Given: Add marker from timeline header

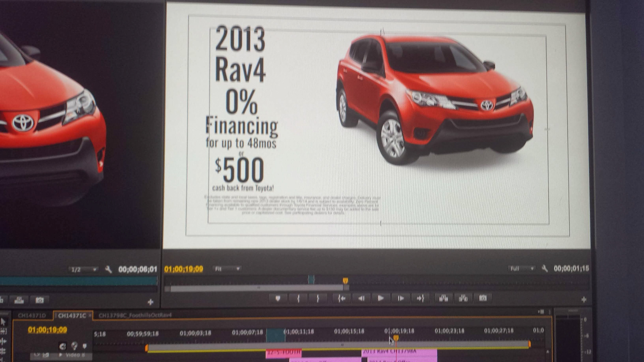Looking at the screenshot, I should click(85, 346).
